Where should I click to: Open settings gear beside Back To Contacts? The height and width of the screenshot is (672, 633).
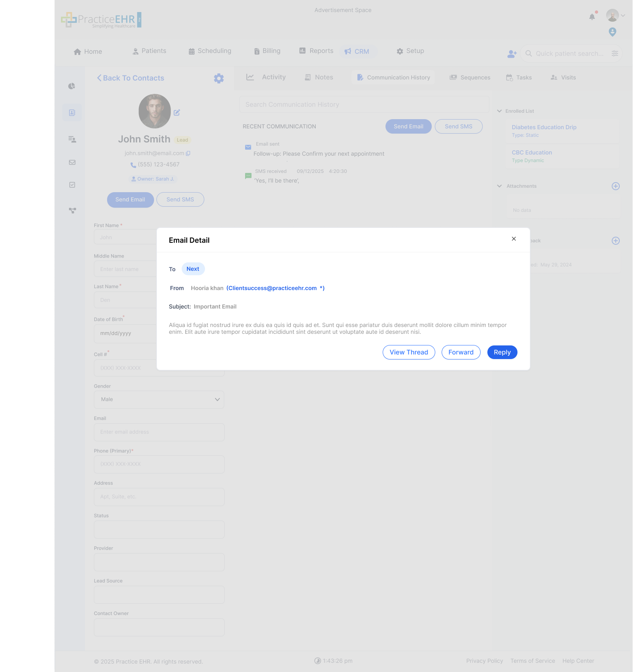(x=219, y=78)
